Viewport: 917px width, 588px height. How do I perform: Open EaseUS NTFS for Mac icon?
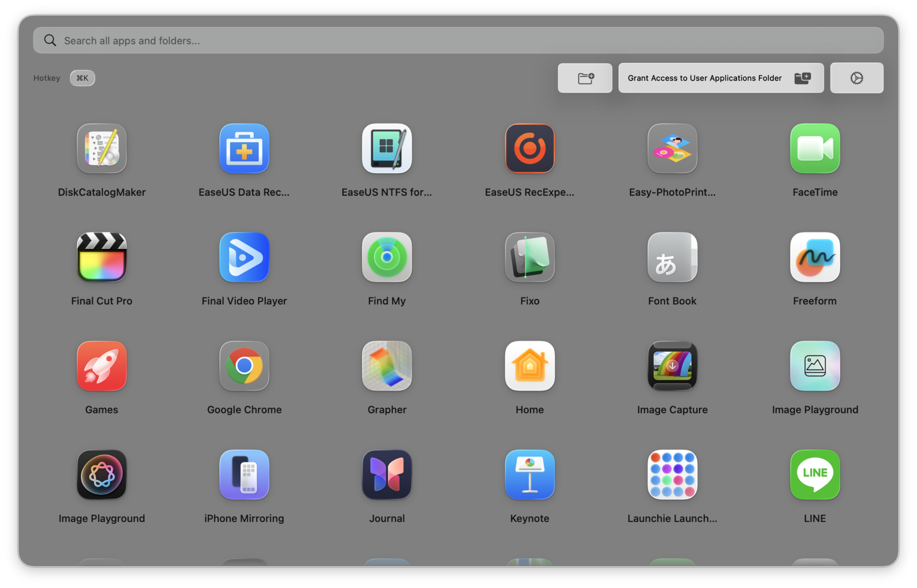[x=387, y=148]
